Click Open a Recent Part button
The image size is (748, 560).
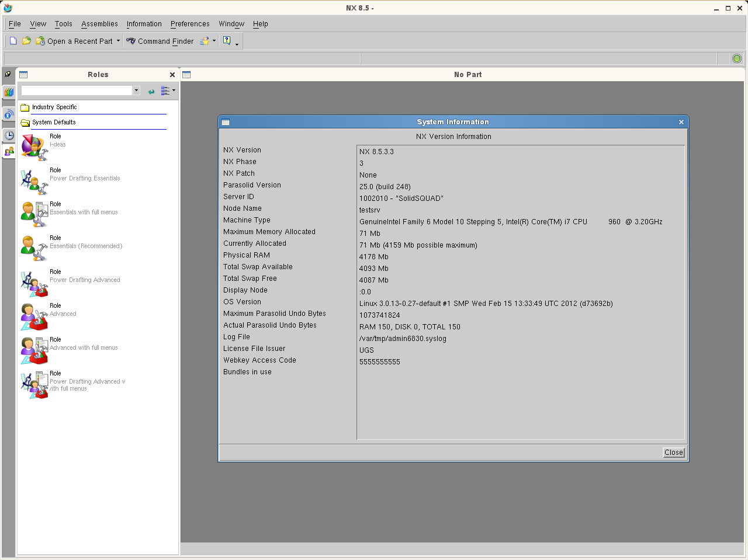click(74, 41)
